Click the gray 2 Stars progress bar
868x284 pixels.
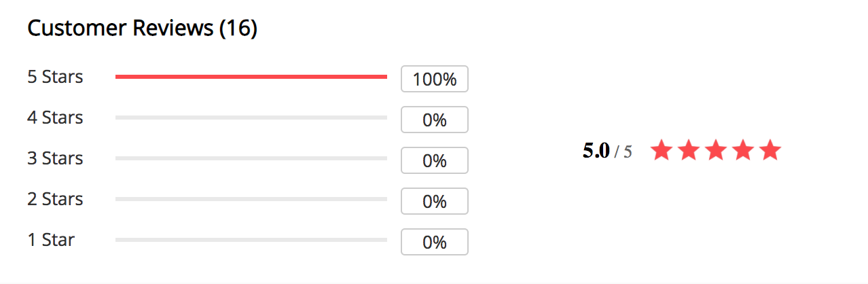(251, 199)
